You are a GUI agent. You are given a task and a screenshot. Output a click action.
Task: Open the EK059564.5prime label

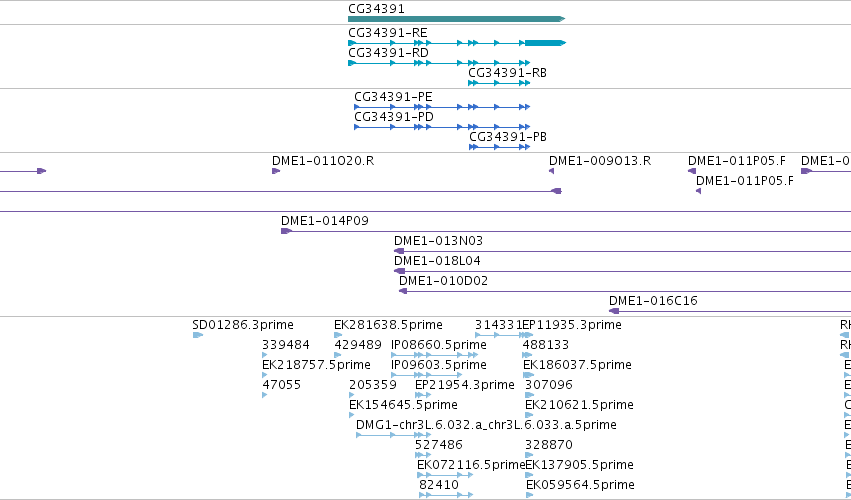coord(580,485)
